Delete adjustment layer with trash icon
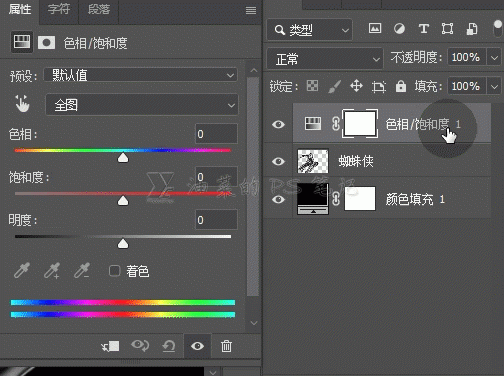The image size is (504, 376). (x=226, y=346)
